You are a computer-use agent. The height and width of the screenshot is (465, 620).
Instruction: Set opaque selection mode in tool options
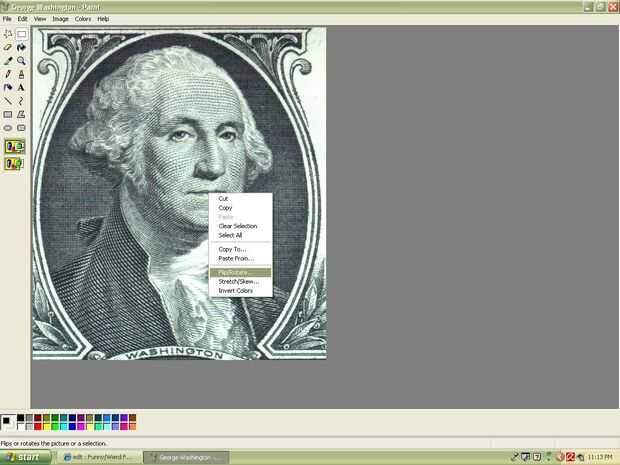[x=15, y=147]
